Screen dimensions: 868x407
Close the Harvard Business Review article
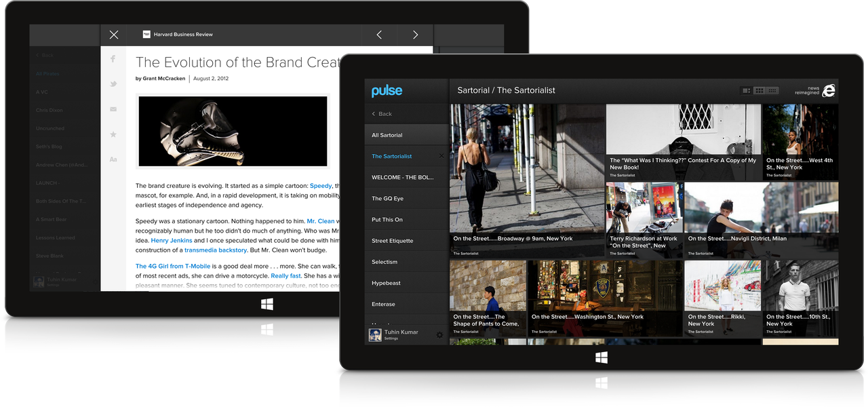tap(114, 35)
